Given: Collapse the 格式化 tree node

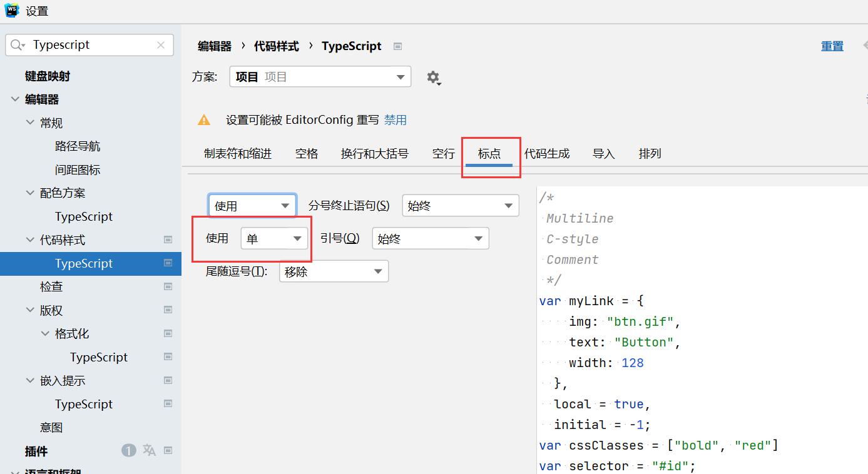Looking at the screenshot, I should [45, 333].
